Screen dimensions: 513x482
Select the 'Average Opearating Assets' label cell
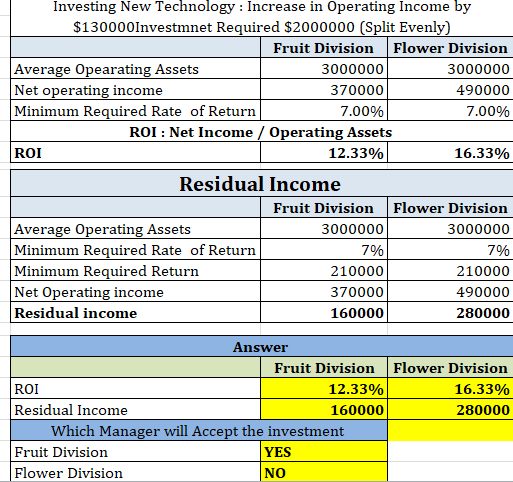[x=135, y=69]
